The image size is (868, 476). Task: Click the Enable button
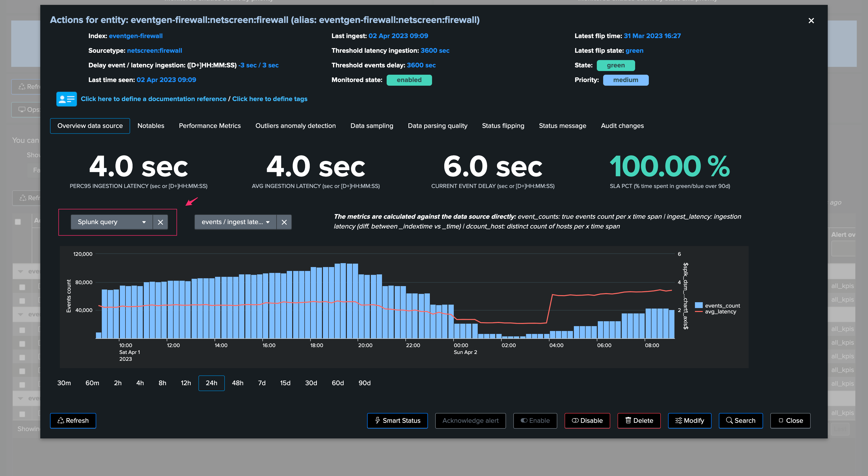point(535,420)
